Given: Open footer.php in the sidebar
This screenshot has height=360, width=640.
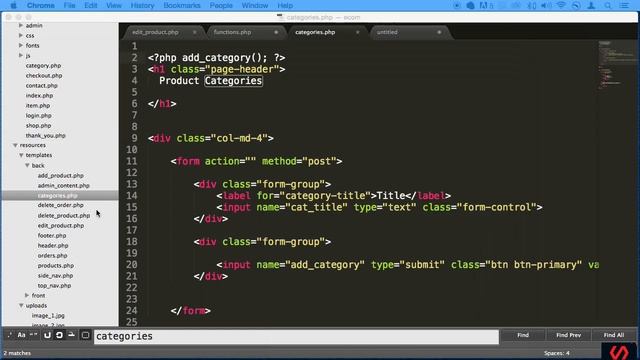Looking at the screenshot, I should coord(52,236).
